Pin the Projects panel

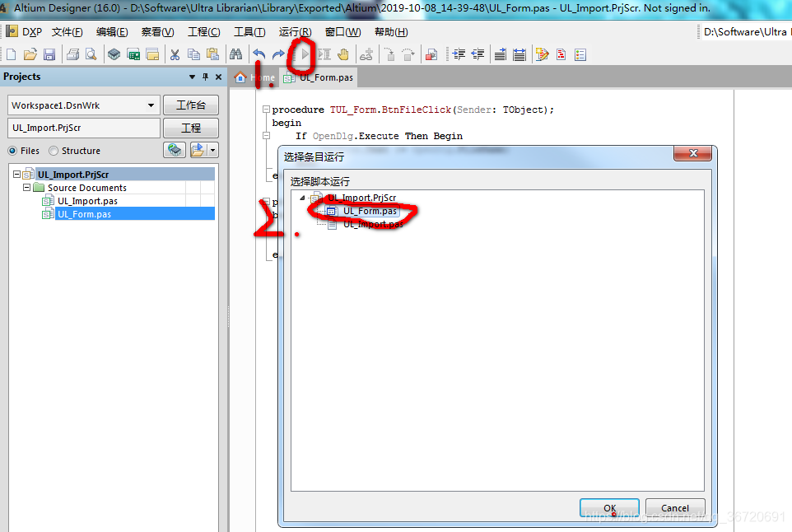tap(205, 77)
